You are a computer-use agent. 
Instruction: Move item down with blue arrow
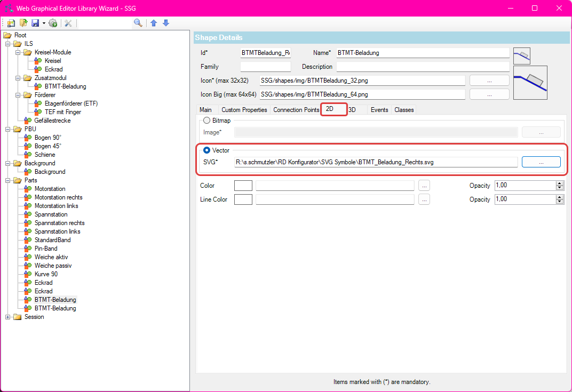pyautogui.click(x=166, y=23)
